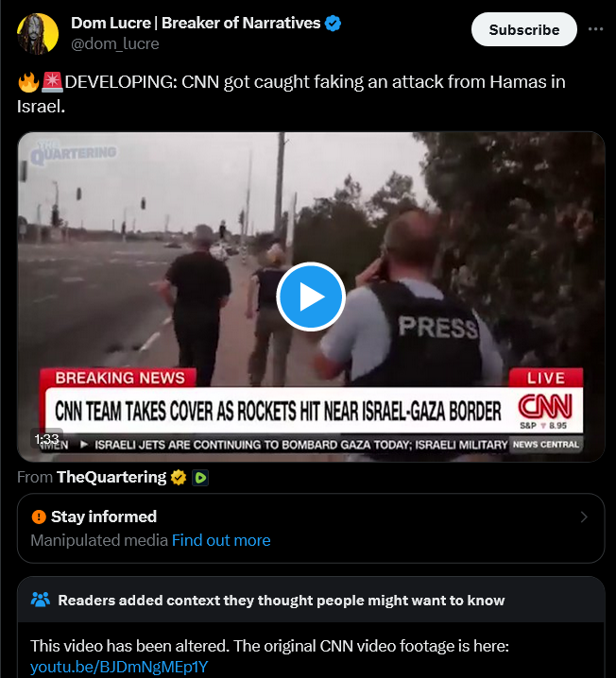Open Find out more about manipulated media
616x678 pixels.
pyautogui.click(x=221, y=540)
